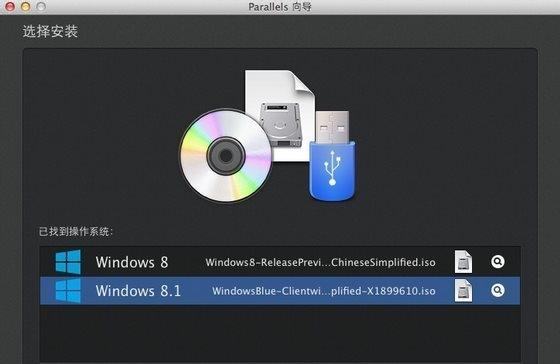The height and width of the screenshot is (364, 560).
Task: Select the Windows 8 logo icon
Action: tap(68, 262)
